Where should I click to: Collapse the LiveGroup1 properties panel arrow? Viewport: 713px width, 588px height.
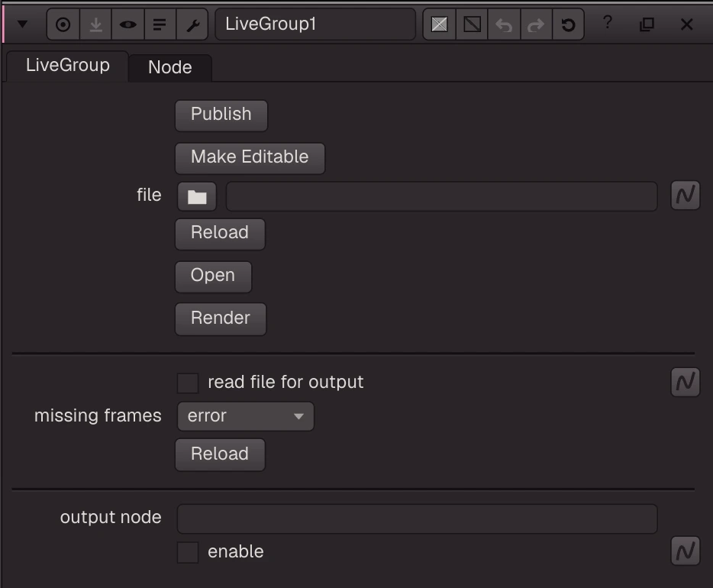[22, 24]
